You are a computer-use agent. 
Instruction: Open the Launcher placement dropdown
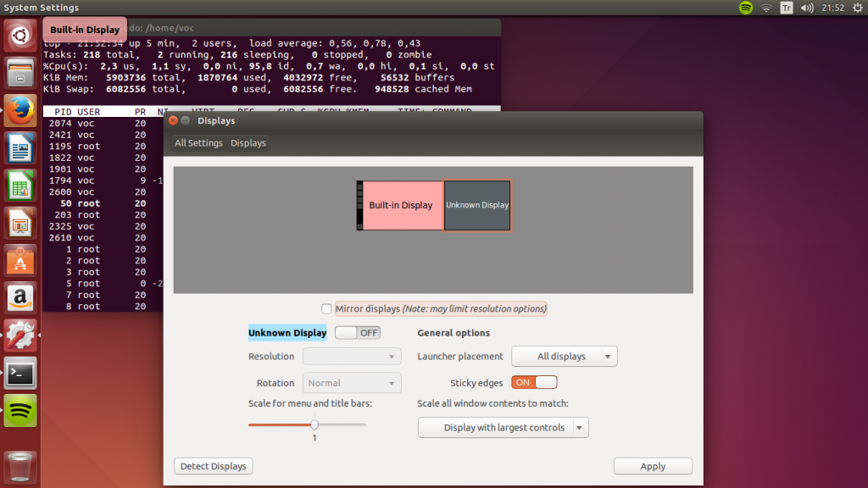click(564, 357)
